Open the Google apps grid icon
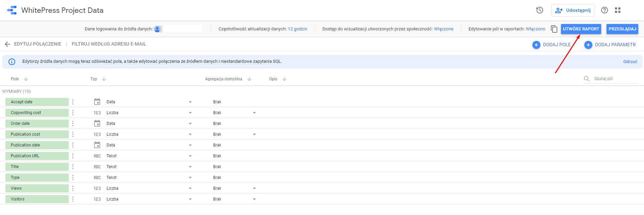This screenshot has height=215, width=644. point(618,10)
